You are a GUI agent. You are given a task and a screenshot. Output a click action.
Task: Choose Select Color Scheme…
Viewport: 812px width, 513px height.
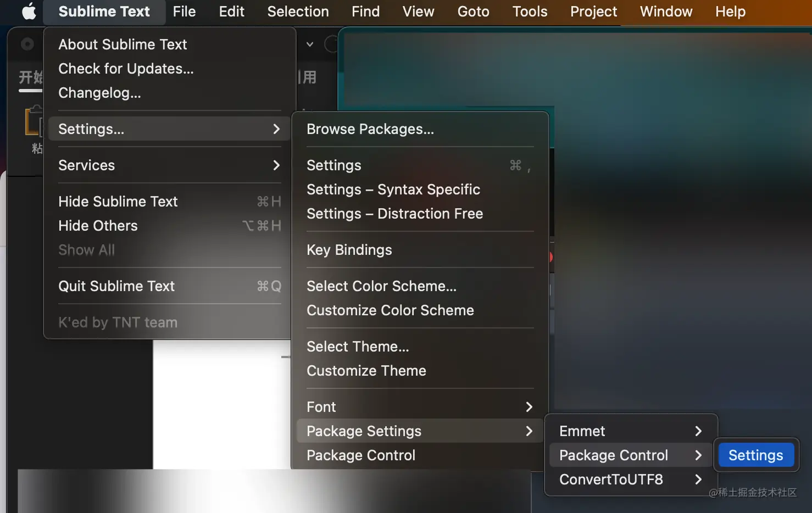point(420,286)
